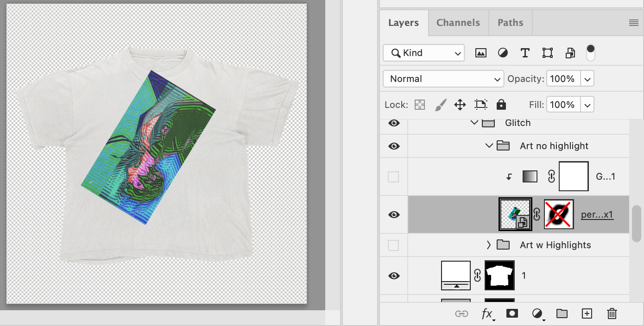
Task: Hide layer 1 visibility eye
Action: [x=394, y=276]
